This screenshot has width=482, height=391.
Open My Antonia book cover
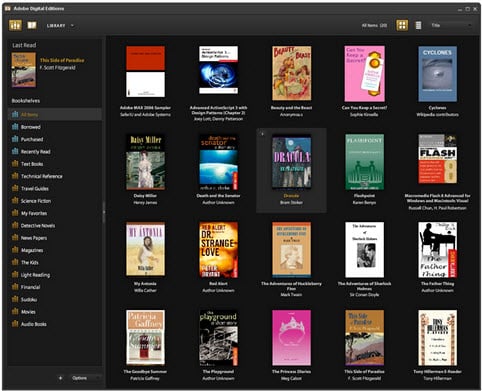[145, 249]
